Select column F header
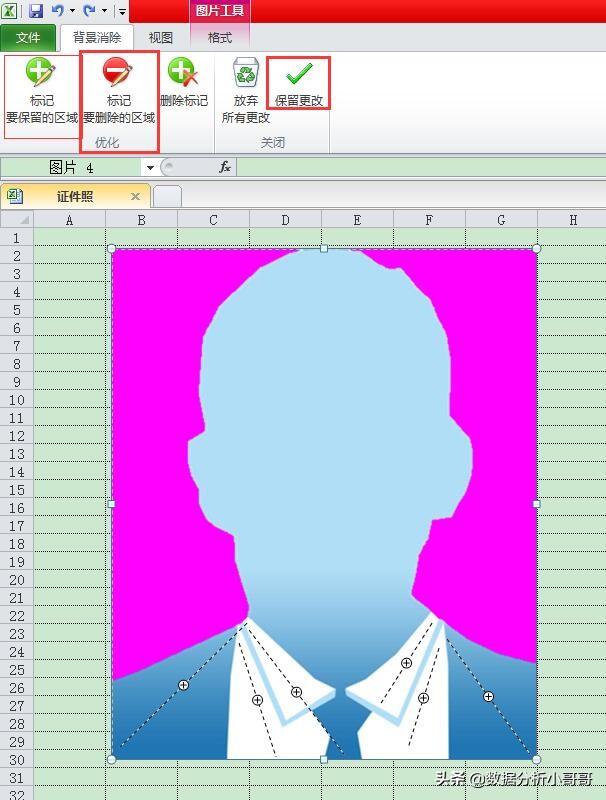This screenshot has width=606, height=800. pos(429,220)
